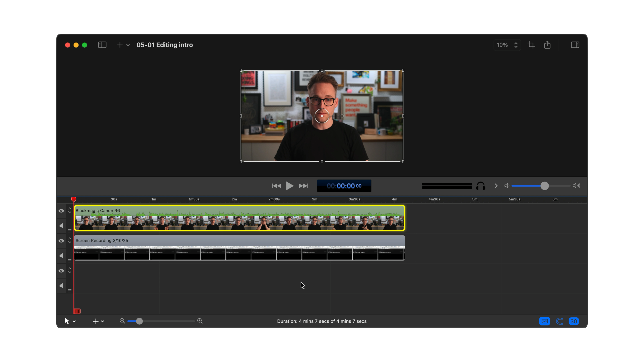
Task: Toggle visibility of the bottom empty track
Action: click(61, 270)
